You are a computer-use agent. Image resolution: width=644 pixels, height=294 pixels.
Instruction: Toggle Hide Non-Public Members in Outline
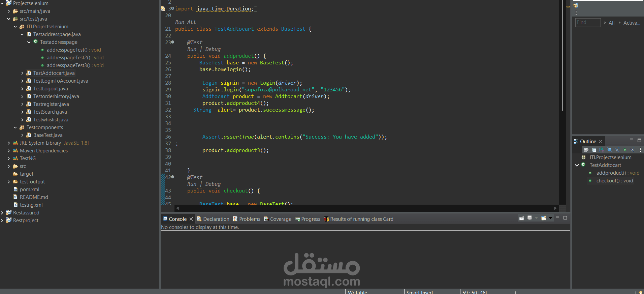[625, 150]
